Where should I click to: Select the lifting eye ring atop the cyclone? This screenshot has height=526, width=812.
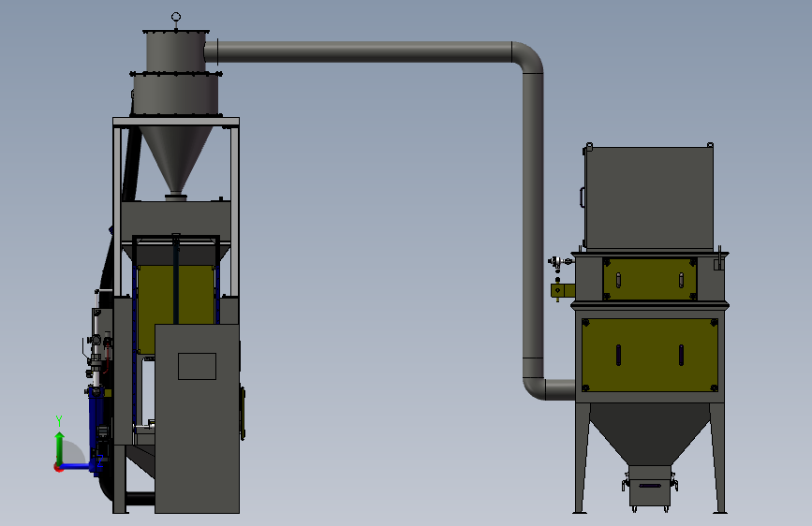tap(176, 17)
